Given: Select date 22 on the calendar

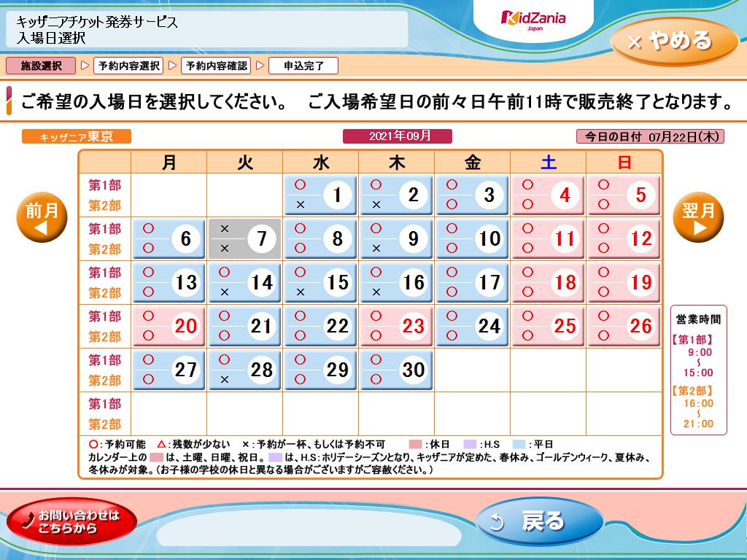Looking at the screenshot, I should pos(321,326).
